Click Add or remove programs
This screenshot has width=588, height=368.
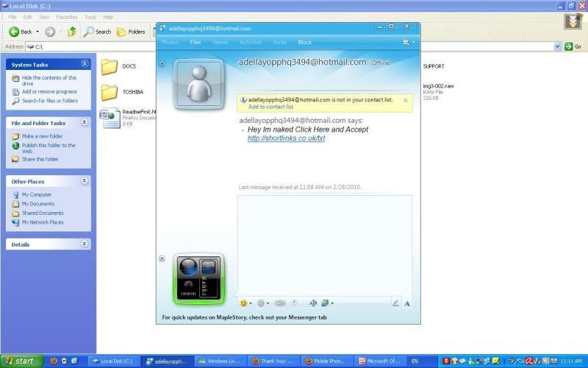click(x=49, y=91)
